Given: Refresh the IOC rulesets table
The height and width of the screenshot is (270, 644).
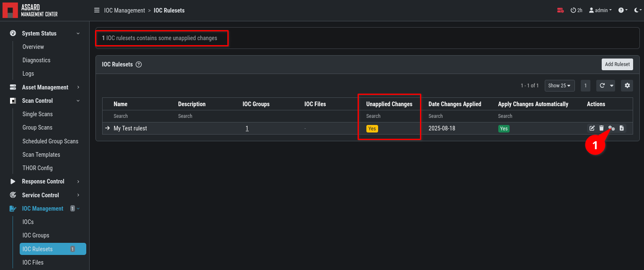Looking at the screenshot, I should [602, 86].
